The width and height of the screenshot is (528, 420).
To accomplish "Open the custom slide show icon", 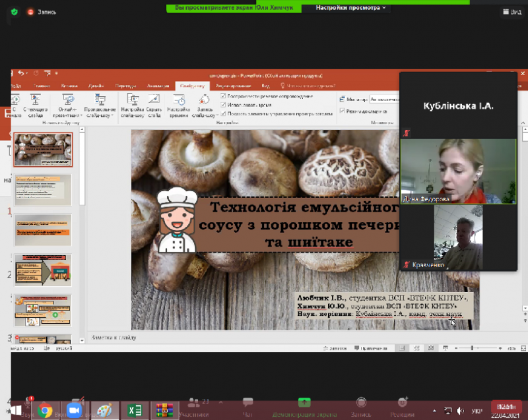I will (100, 100).
